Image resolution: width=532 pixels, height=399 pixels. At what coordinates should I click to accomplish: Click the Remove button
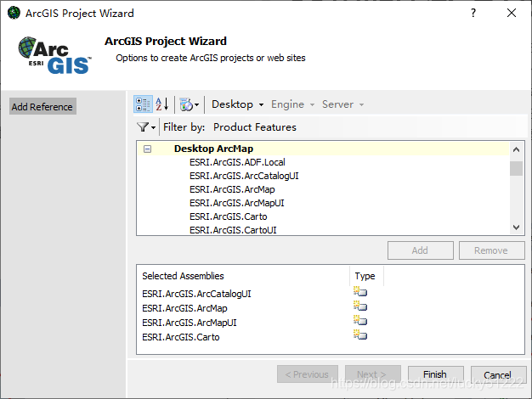pyautogui.click(x=491, y=250)
